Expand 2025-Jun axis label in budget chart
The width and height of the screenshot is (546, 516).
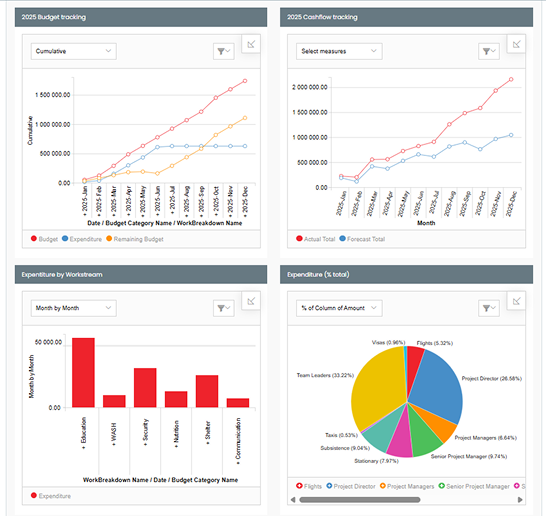click(157, 200)
